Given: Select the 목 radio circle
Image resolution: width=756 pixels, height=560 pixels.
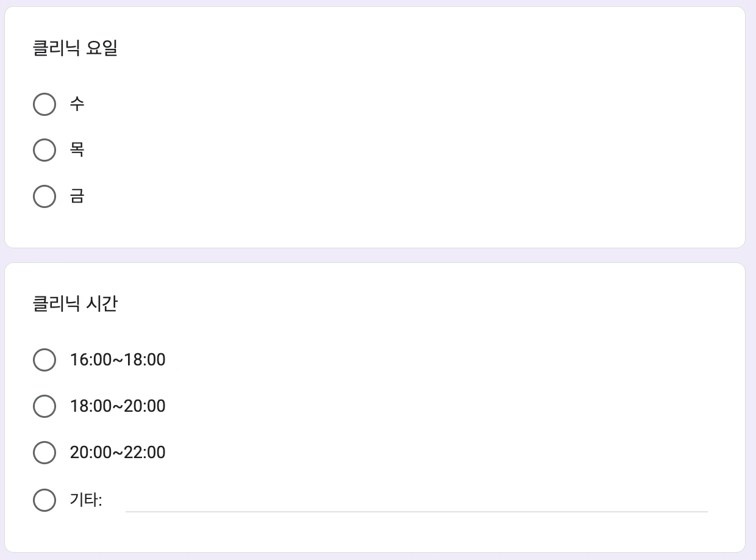Looking at the screenshot, I should (44, 150).
